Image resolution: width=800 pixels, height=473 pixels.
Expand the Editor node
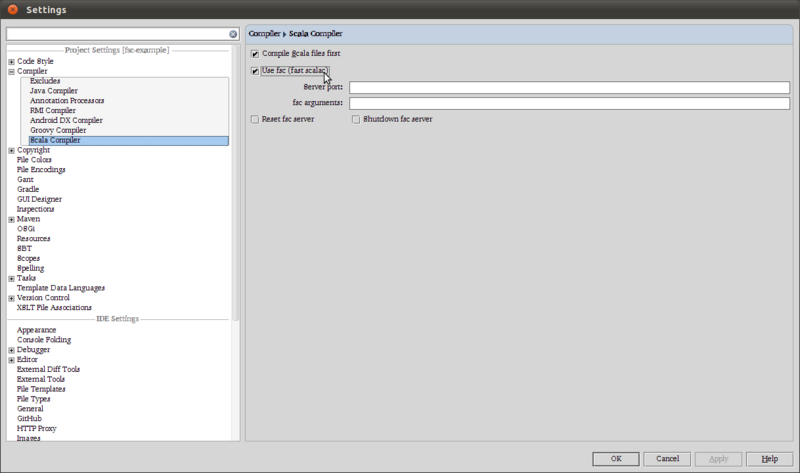click(11, 360)
